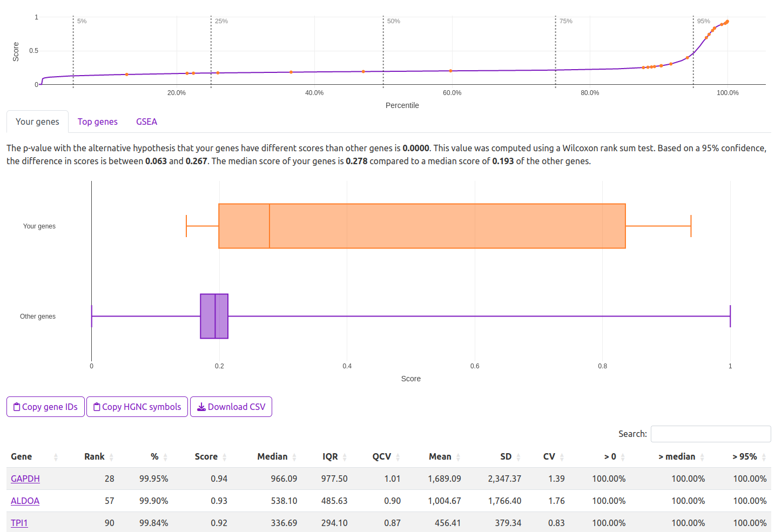The width and height of the screenshot is (775, 532).
Task: Copy HGNC symbols to clipboard
Action: [x=137, y=407]
